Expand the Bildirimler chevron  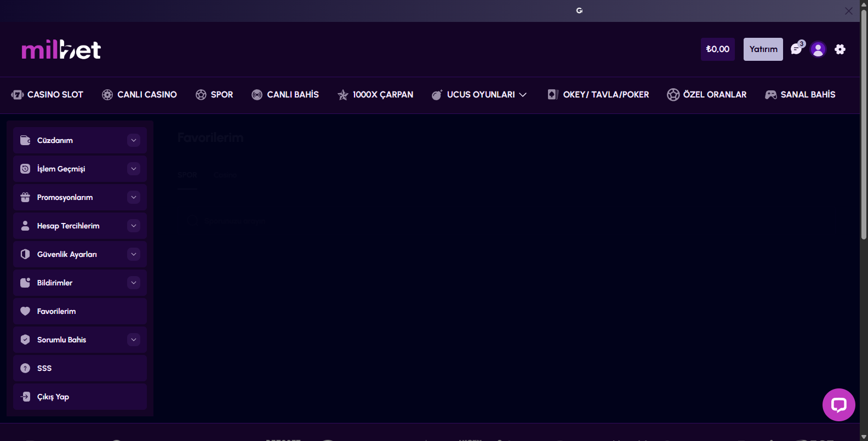pos(134,283)
